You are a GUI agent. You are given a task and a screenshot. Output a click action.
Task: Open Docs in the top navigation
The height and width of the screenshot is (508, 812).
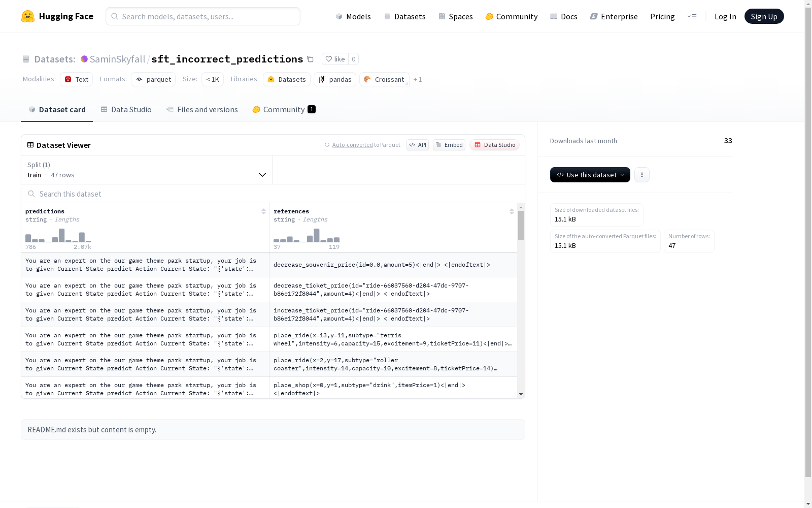[564, 16]
